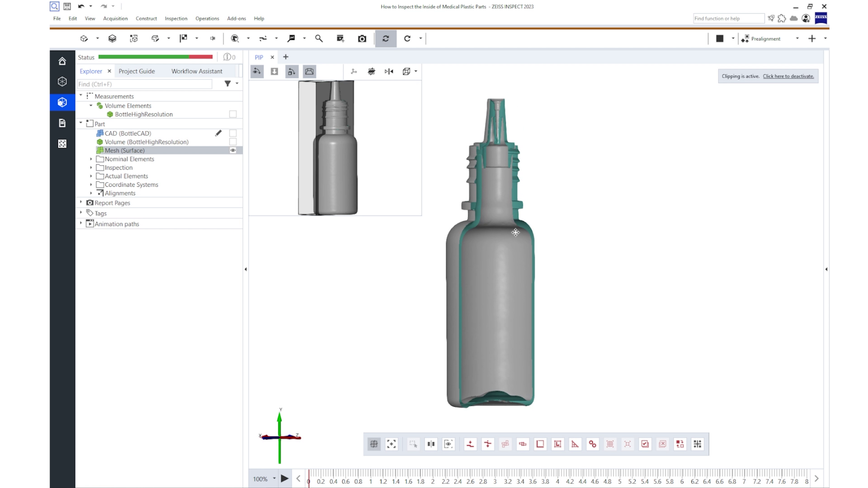The image size is (868, 488).
Task: Click the fit-to-view icon in the bottom toolbar
Action: click(391, 444)
